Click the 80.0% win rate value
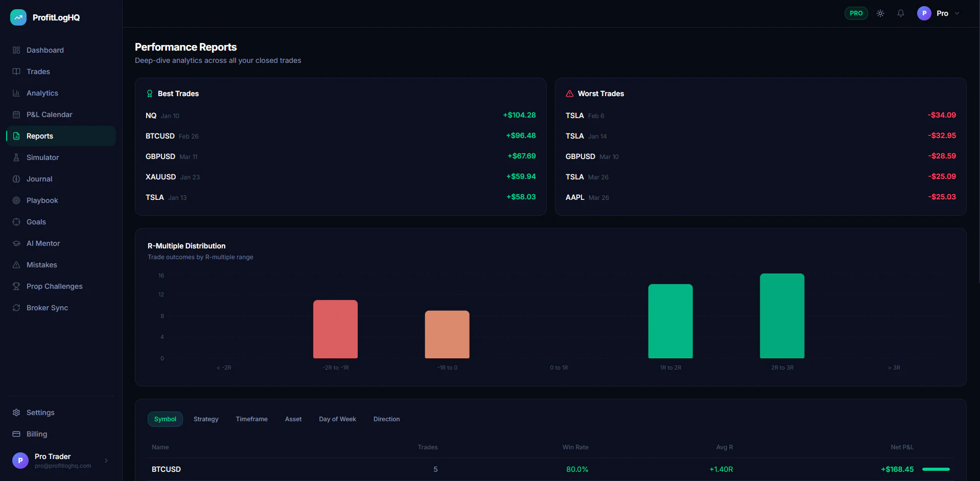This screenshot has width=980, height=481. pyautogui.click(x=577, y=469)
